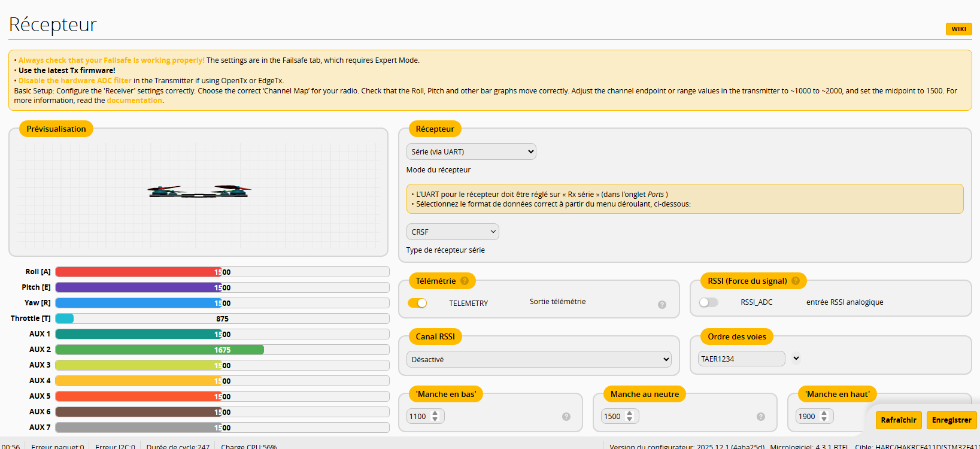Click help icon next to RSSI (Force du signal)
The width and height of the screenshot is (980, 449).
(796, 281)
